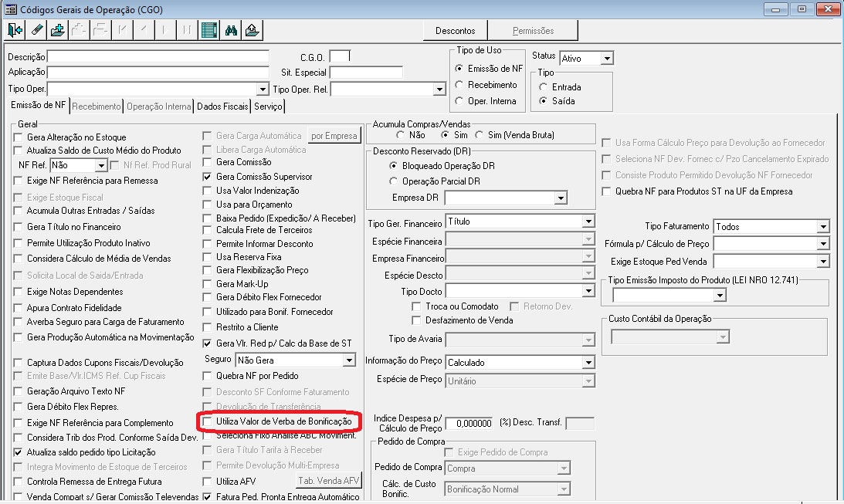Click the Descrição input field

click(158, 56)
